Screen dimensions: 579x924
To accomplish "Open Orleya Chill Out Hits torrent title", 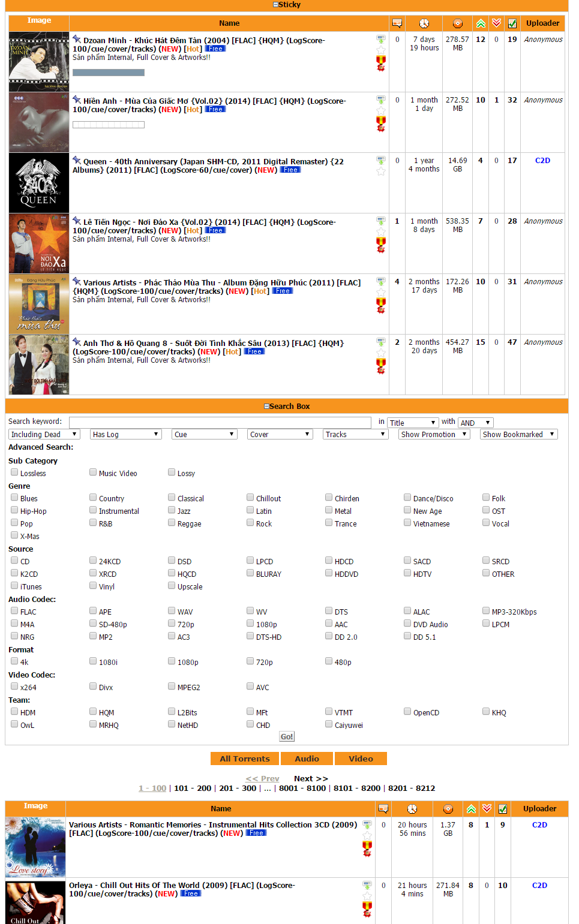I will coord(182,890).
